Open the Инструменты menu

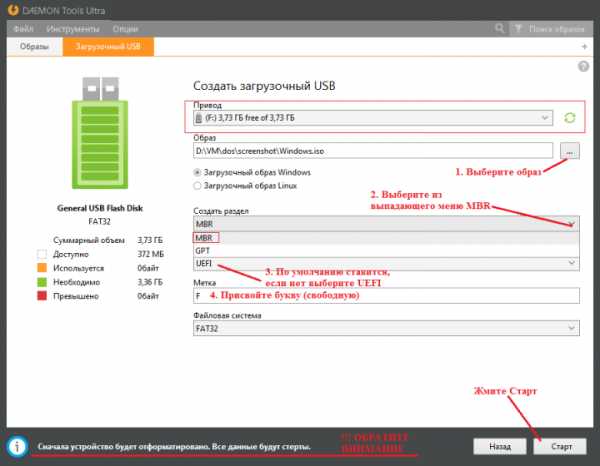click(73, 29)
